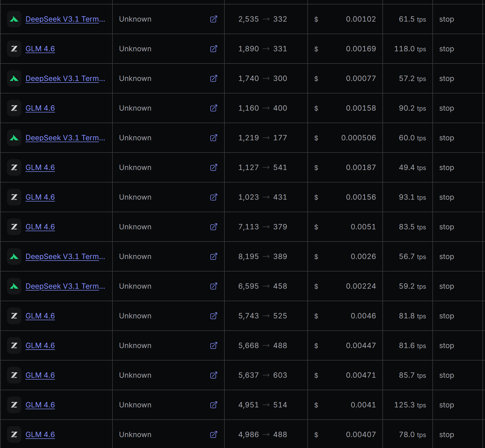Open the DeepSeek V3.1 link costing $0.000506
485x448 pixels.
(x=65, y=138)
